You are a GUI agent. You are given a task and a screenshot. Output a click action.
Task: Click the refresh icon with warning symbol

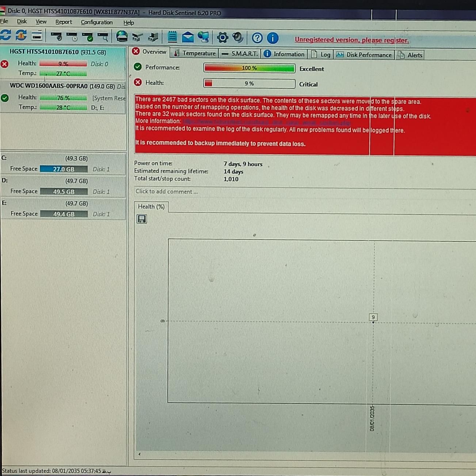[x=21, y=36]
